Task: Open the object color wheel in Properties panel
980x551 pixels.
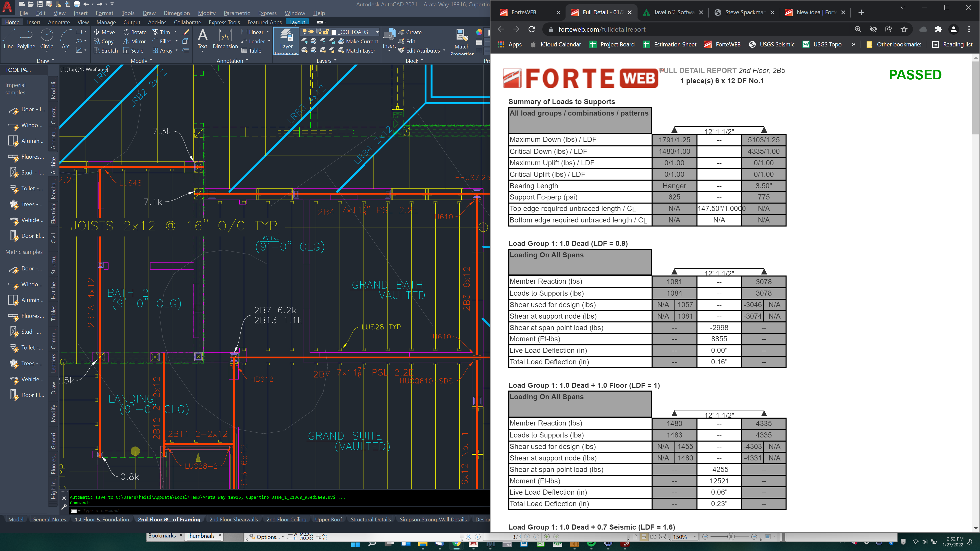Action: point(479,32)
